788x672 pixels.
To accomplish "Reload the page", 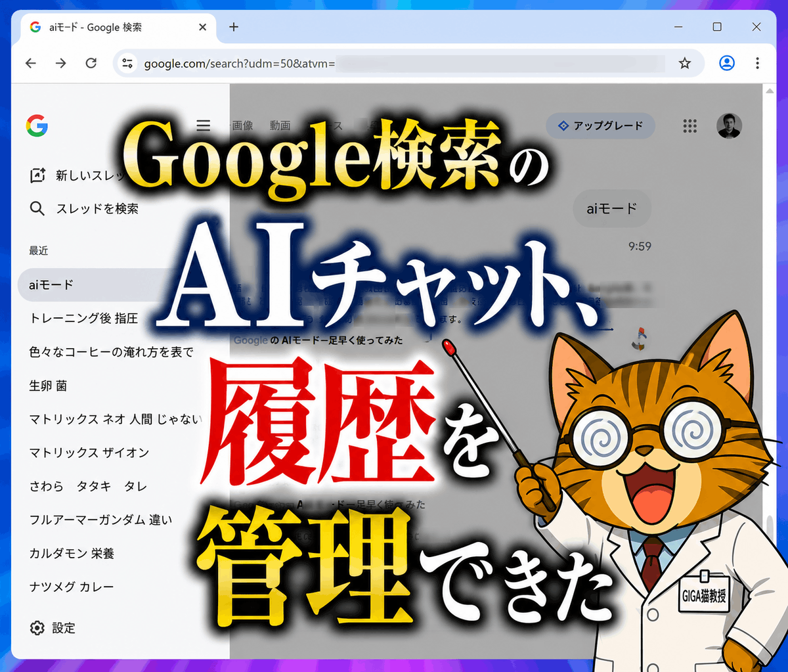I will (x=91, y=63).
